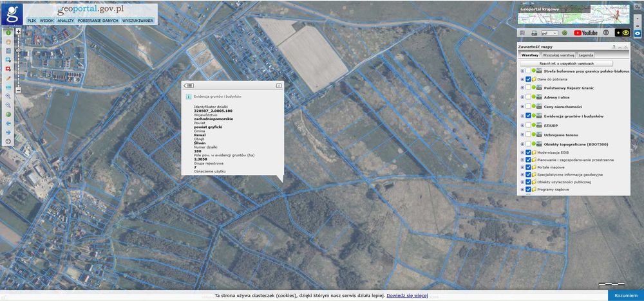
Task: Open the YouTube channel icon
Action: pos(585,33)
